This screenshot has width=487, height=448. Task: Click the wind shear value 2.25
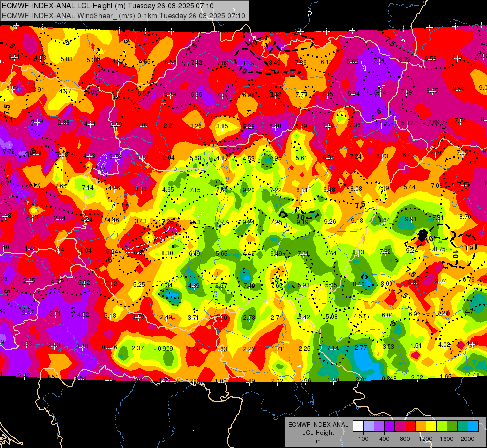tap(304, 349)
